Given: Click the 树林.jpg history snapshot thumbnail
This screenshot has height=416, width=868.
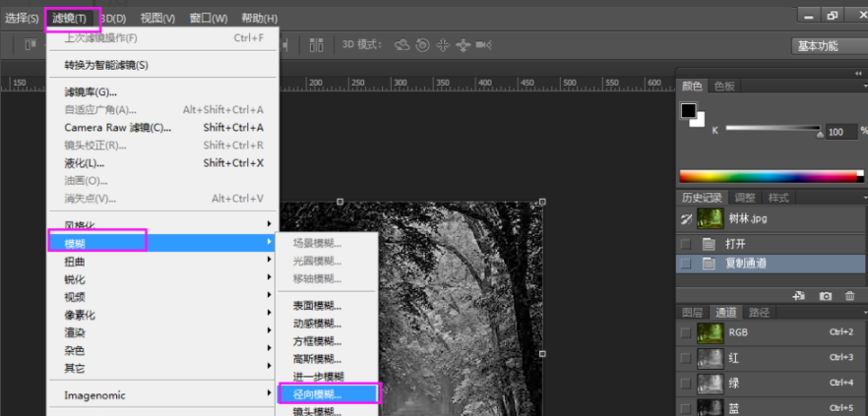Looking at the screenshot, I should point(710,218).
